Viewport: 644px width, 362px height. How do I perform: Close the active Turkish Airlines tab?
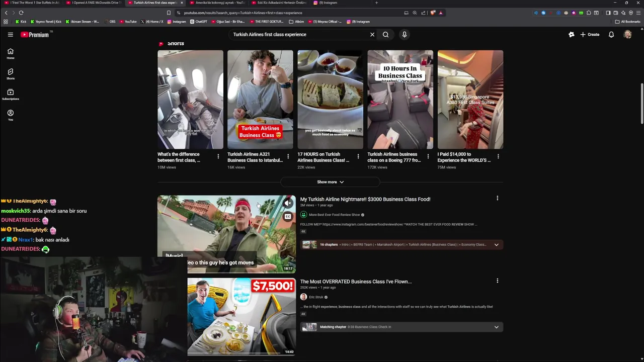pos(182,3)
